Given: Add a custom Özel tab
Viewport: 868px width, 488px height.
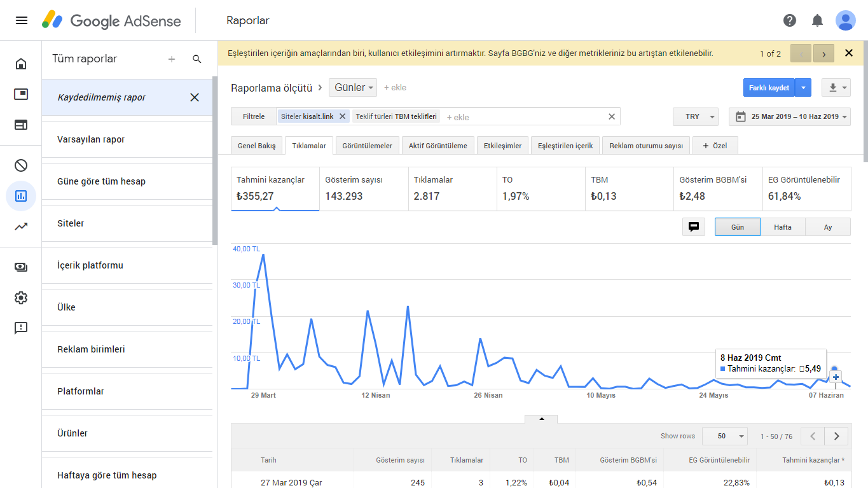Looking at the screenshot, I should pyautogui.click(x=715, y=146).
